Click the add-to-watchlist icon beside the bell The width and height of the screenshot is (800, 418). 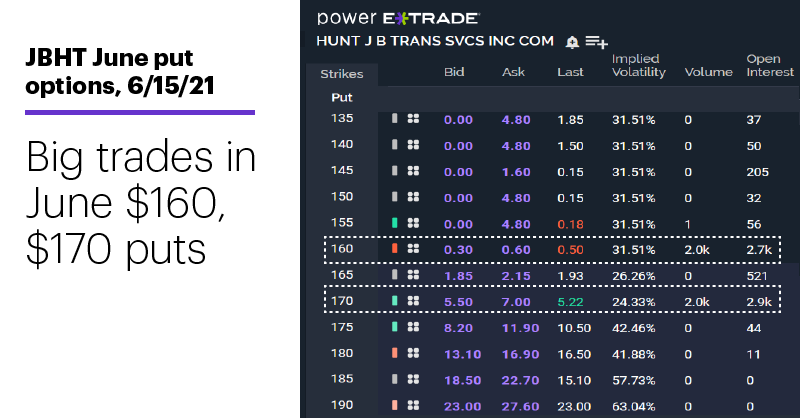[596, 42]
